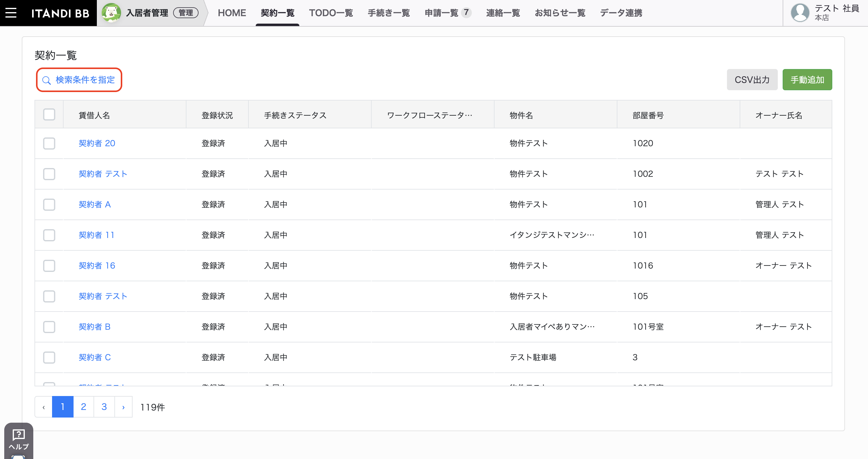Open the 契約者 C link
This screenshot has height=459, width=868.
95,358
